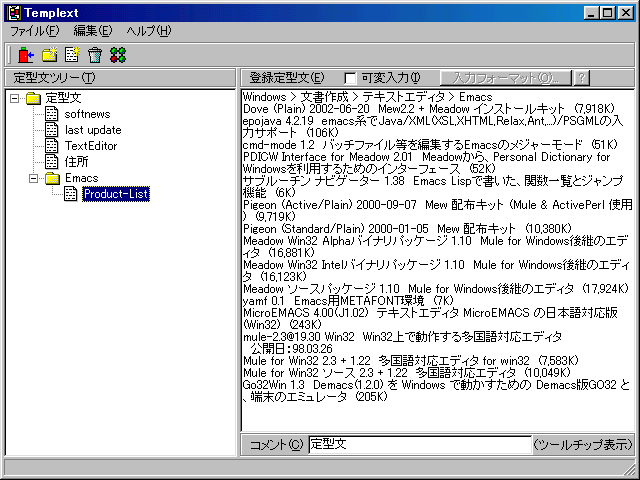Click the exit door toolbar icon
640x480 pixels.
pyautogui.click(x=26, y=55)
